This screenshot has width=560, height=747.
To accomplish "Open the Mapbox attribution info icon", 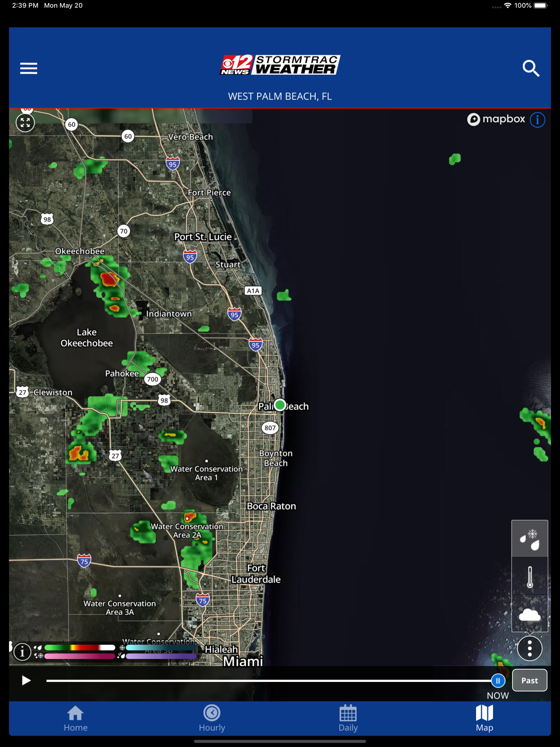I will pyautogui.click(x=537, y=120).
